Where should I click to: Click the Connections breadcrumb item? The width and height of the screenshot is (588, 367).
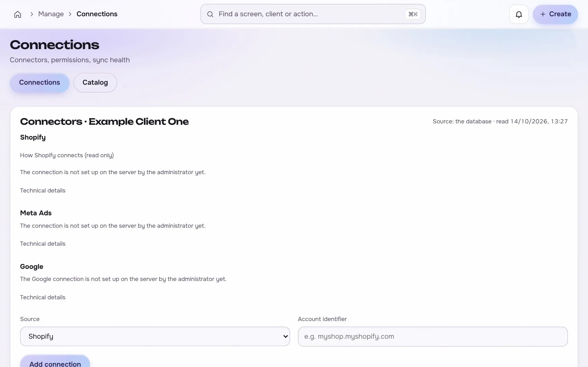[x=97, y=14]
